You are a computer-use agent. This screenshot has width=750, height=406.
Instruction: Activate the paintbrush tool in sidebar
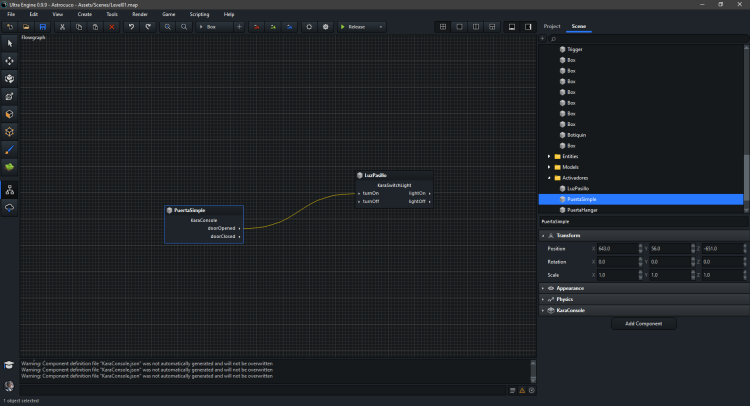[10, 149]
